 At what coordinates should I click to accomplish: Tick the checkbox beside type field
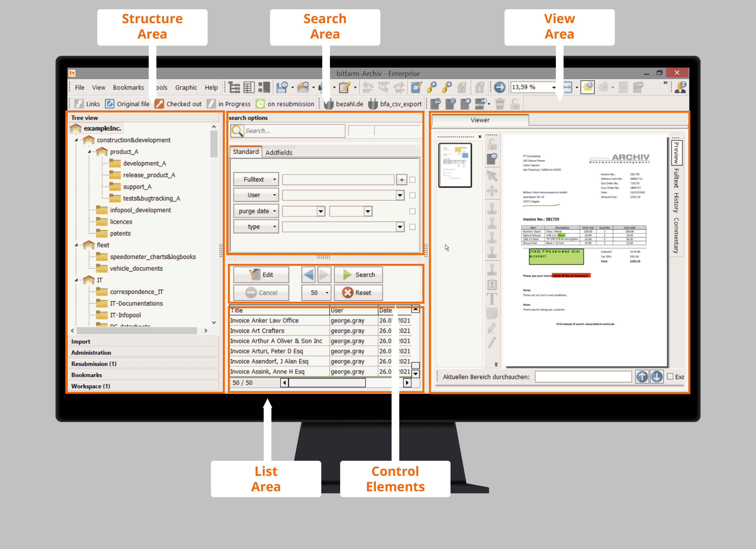412,227
